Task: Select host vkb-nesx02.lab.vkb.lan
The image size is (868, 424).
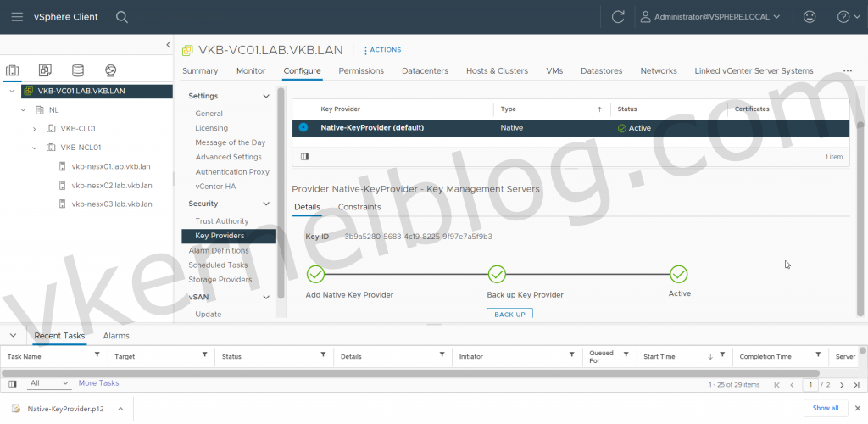Action: [112, 185]
